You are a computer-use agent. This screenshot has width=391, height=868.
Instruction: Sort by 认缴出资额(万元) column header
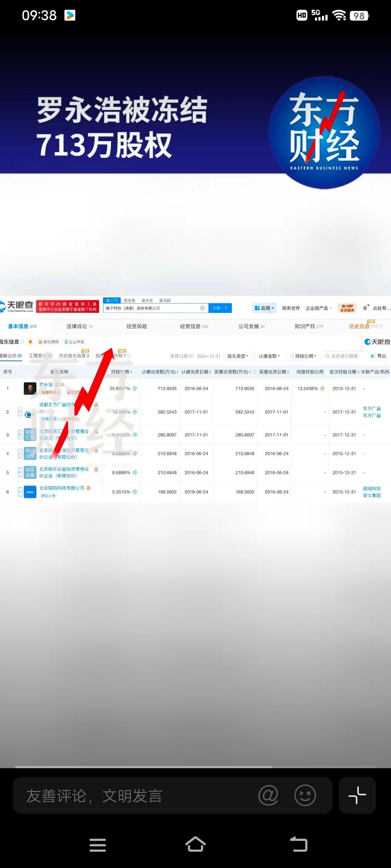[x=160, y=372]
